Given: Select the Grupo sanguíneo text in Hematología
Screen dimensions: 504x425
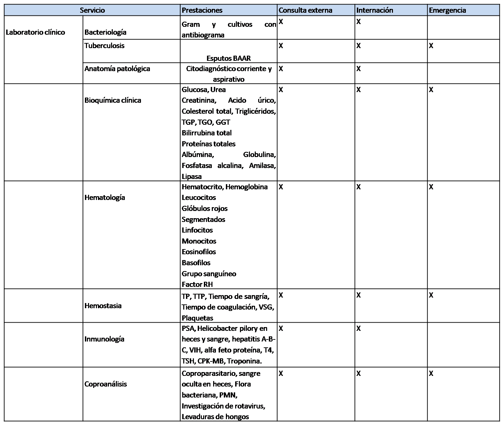Looking at the screenshot, I should pyautogui.click(x=209, y=274).
